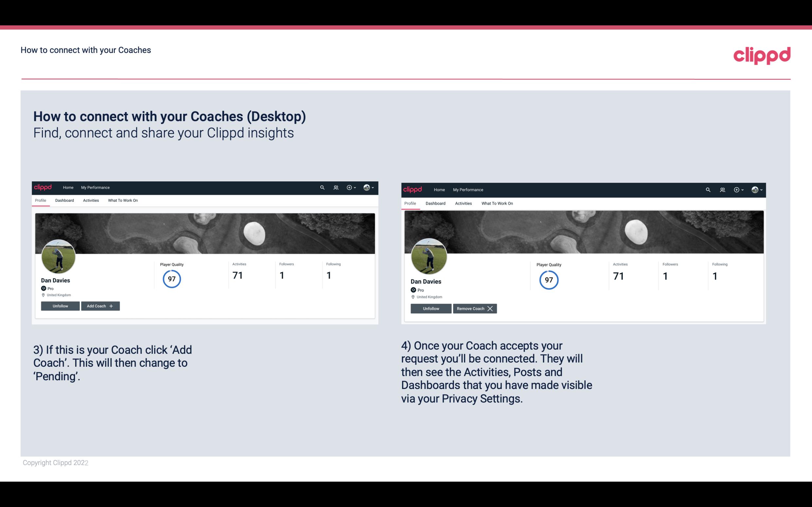Viewport: 812px width, 507px height.
Task: Click 'Add Coach' button on left profile
Action: (x=100, y=306)
